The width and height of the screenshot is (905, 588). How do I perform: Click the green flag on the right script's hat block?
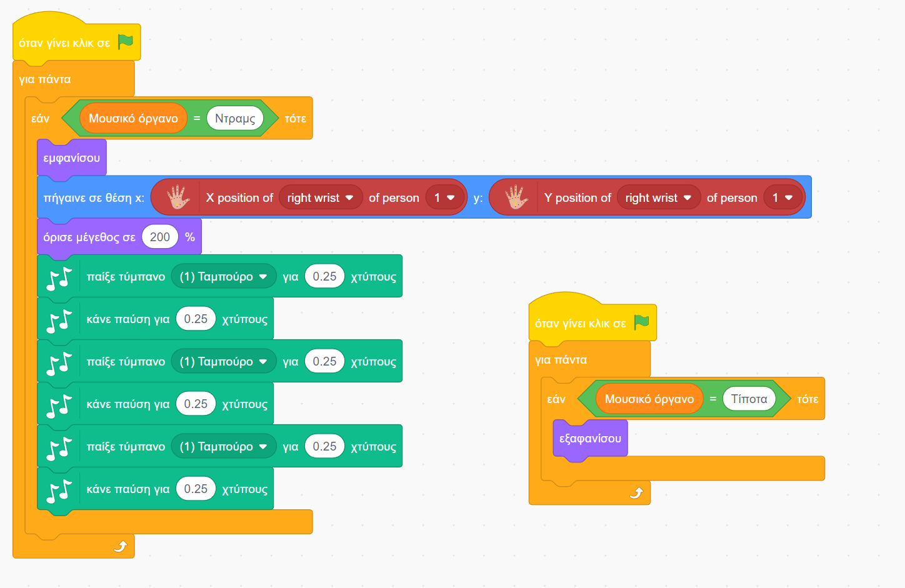pyautogui.click(x=641, y=322)
